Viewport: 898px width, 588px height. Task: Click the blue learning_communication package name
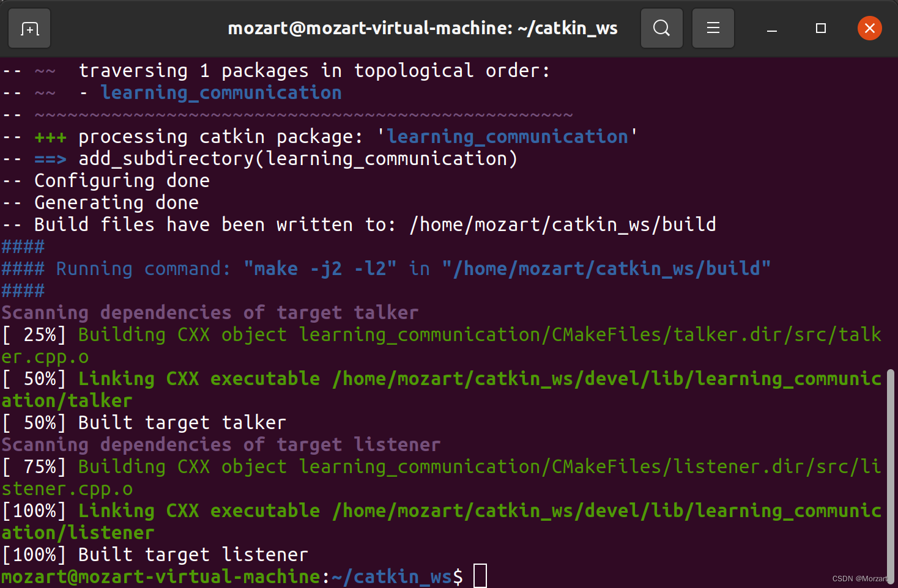[x=221, y=93]
